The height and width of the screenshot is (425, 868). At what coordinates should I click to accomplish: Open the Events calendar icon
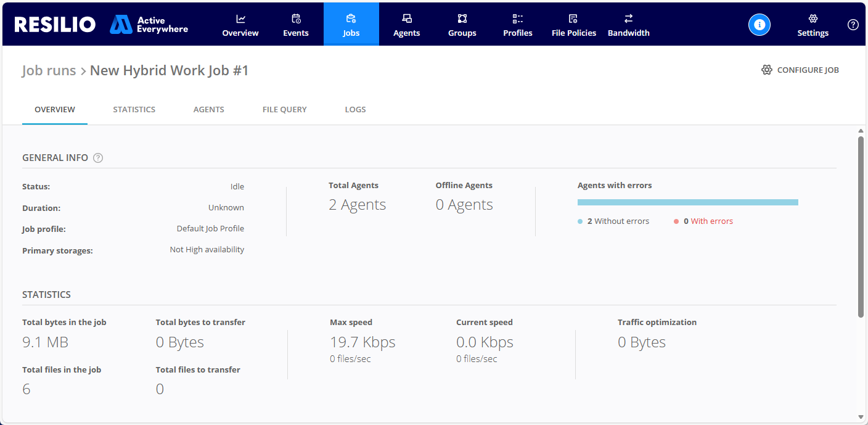click(x=296, y=19)
